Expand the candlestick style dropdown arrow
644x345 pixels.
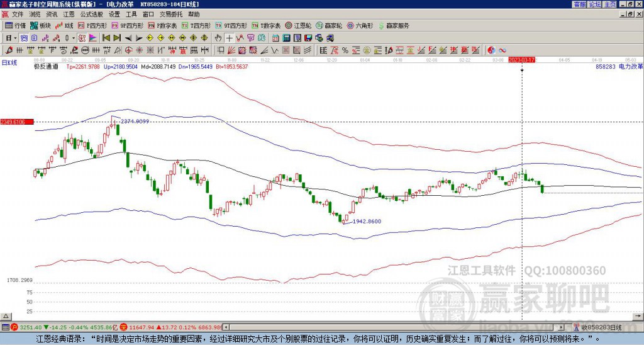tap(74, 38)
